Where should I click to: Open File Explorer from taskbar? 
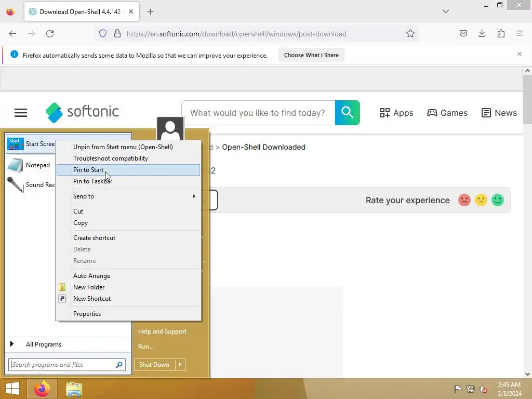coord(74,389)
